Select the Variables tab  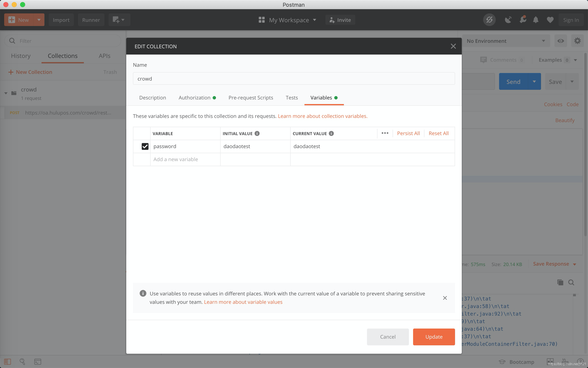pyautogui.click(x=324, y=98)
